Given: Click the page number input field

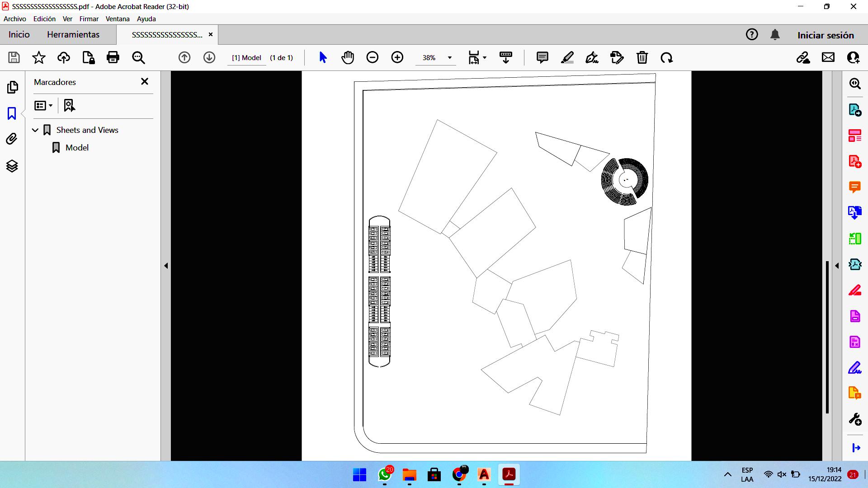Looking at the screenshot, I should coord(246,58).
